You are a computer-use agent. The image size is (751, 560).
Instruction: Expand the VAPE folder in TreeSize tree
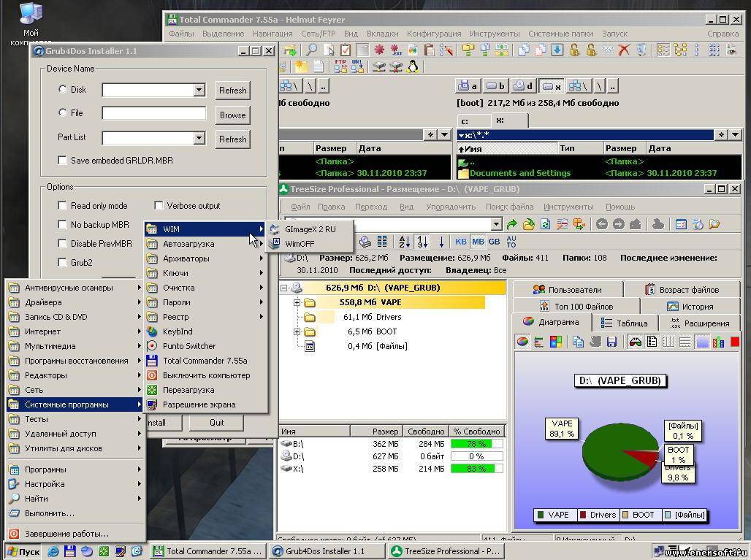297,302
